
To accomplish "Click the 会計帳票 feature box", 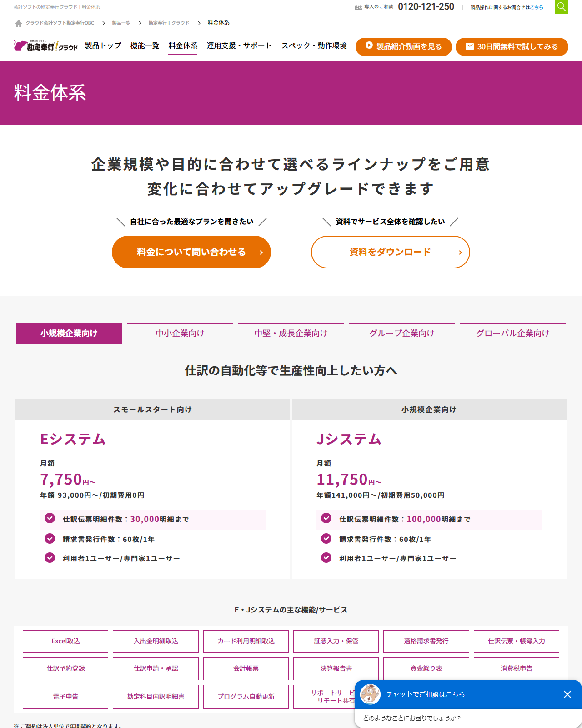I will click(x=246, y=669).
